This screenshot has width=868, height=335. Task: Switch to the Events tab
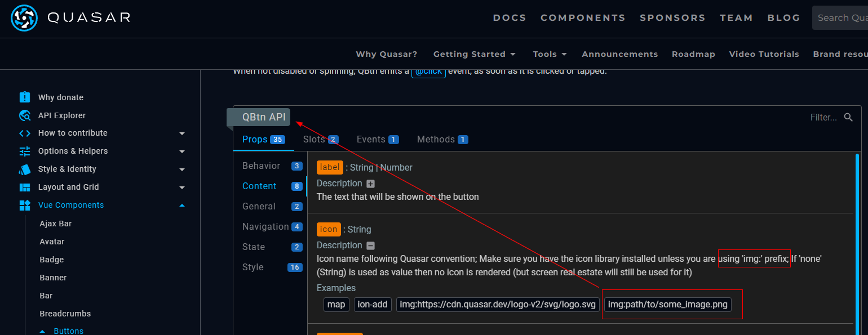click(x=378, y=139)
